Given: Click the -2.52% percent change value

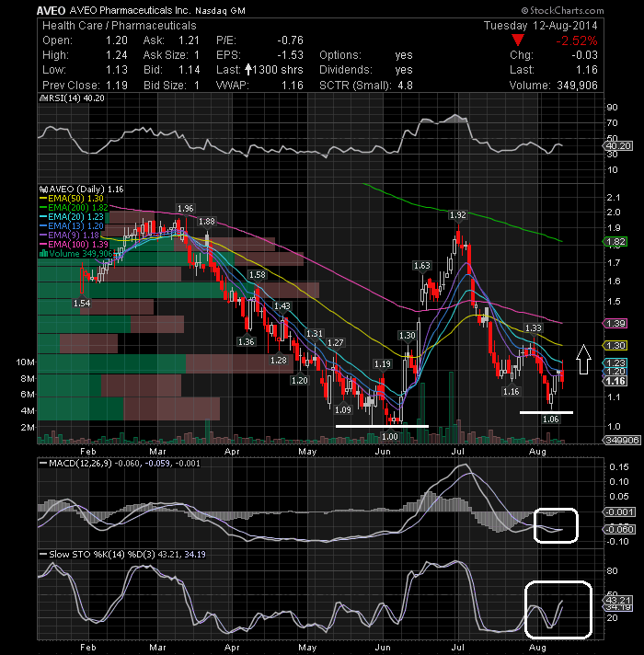Looking at the screenshot, I should pos(576,40).
